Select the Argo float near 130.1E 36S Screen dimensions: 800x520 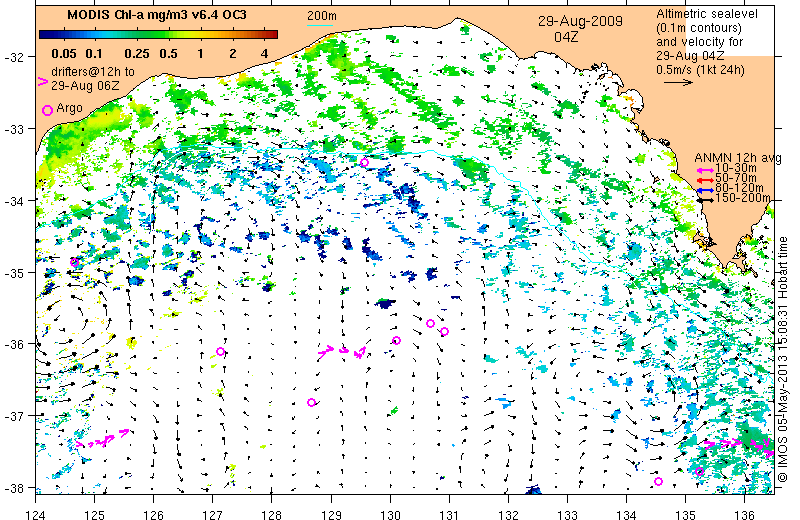(x=396, y=341)
